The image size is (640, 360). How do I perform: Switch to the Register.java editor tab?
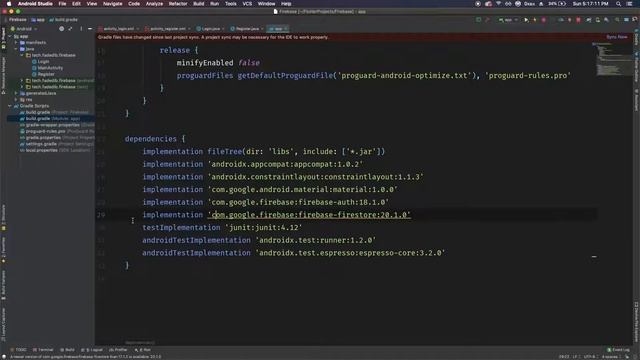point(247,29)
